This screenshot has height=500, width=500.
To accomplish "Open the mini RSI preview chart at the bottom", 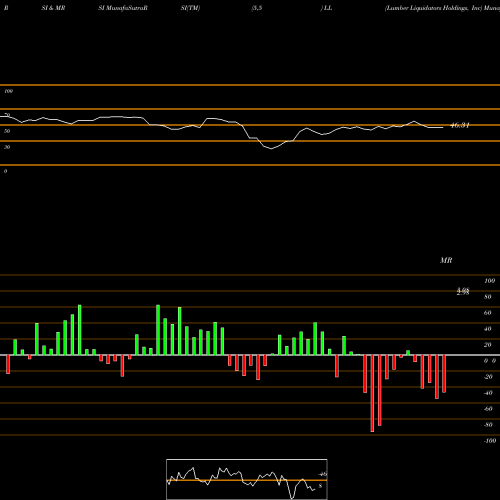I will pos(247,479).
